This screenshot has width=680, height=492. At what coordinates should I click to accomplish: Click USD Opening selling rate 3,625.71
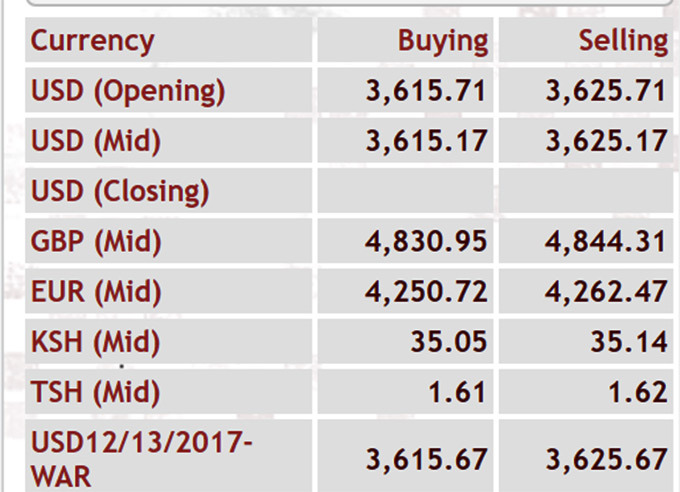606,91
